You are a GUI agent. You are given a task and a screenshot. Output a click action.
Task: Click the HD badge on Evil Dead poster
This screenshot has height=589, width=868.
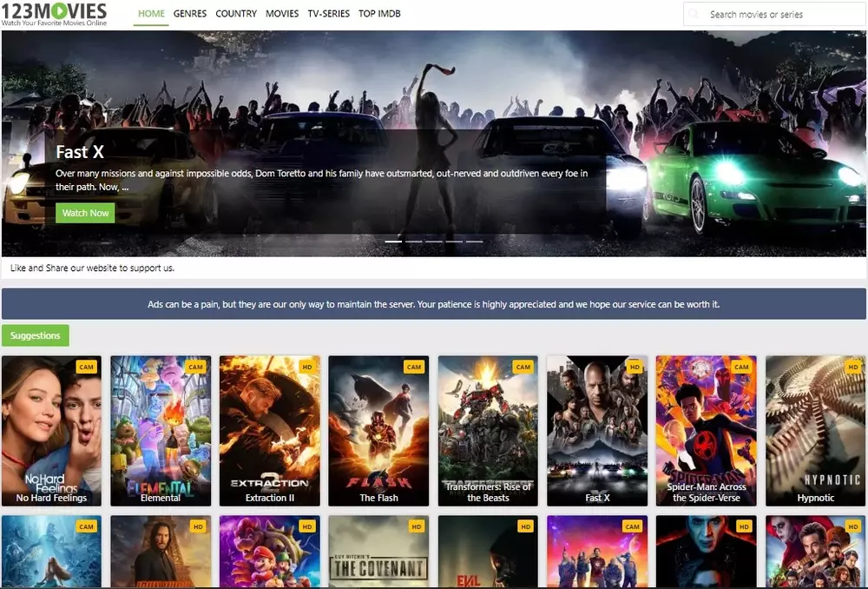coord(525,526)
